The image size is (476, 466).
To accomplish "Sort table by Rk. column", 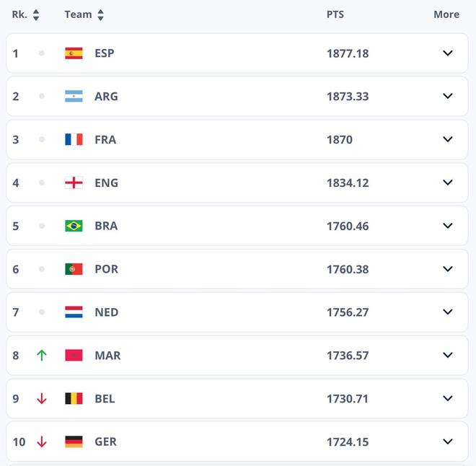I will [x=36, y=14].
